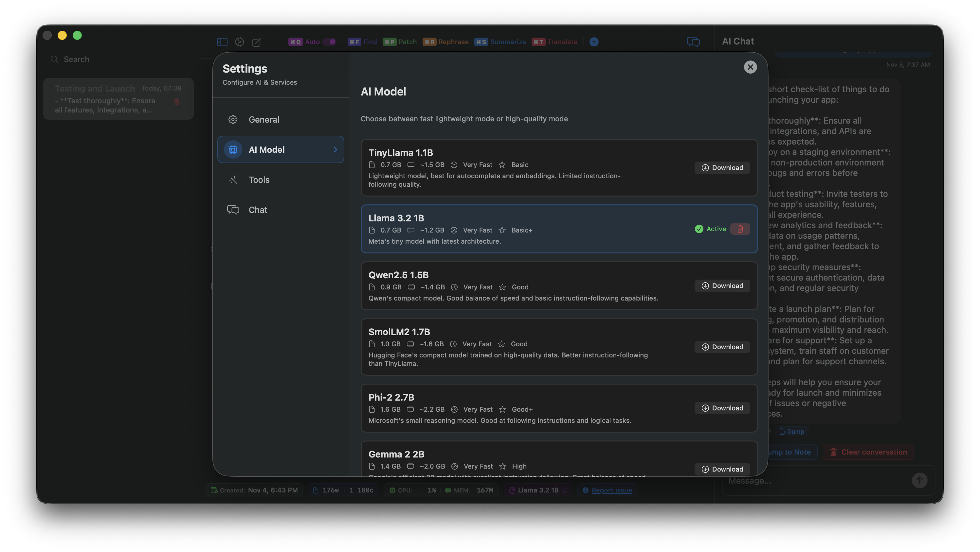This screenshot has height=552, width=980.
Task: Delete the active Llama 3.2 1B model
Action: coord(740,229)
